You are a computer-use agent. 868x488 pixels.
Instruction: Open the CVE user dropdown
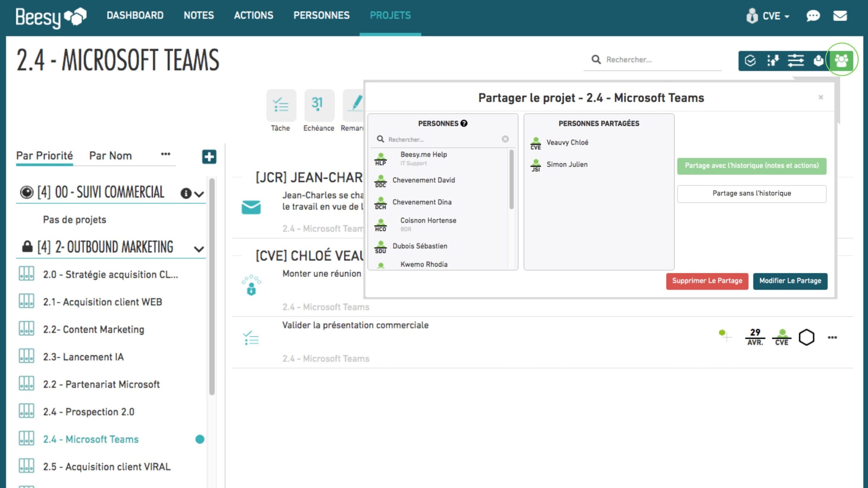pos(776,16)
